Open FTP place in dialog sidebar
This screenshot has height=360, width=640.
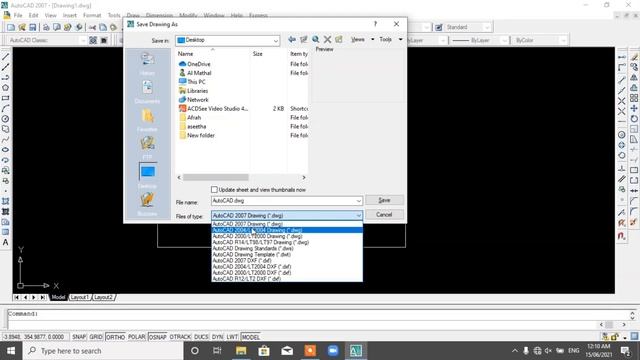pyautogui.click(x=147, y=147)
